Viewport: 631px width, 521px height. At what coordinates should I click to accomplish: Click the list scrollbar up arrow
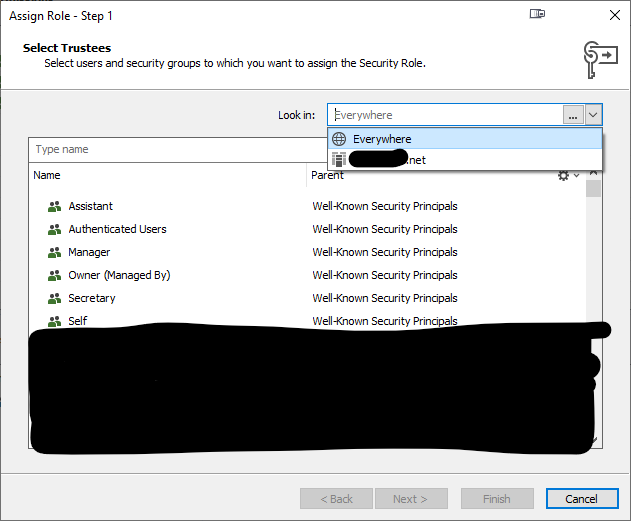(x=593, y=173)
